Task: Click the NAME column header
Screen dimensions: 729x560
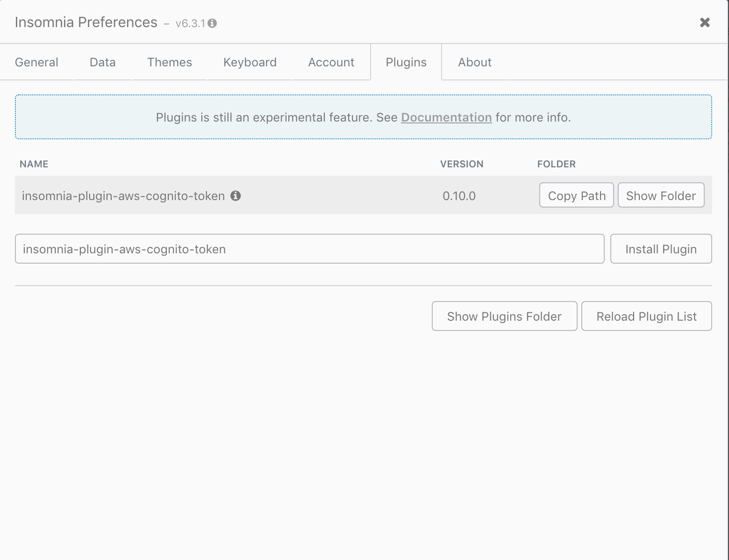Action: (34, 164)
